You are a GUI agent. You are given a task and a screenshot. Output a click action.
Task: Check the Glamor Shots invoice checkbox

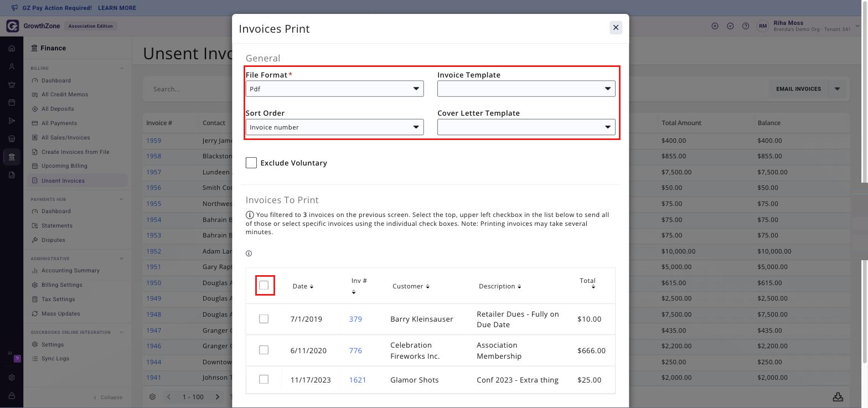pyautogui.click(x=264, y=379)
